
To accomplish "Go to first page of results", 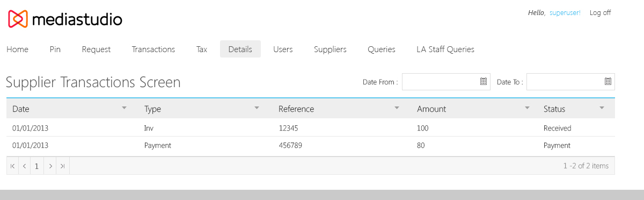I will (x=12, y=166).
